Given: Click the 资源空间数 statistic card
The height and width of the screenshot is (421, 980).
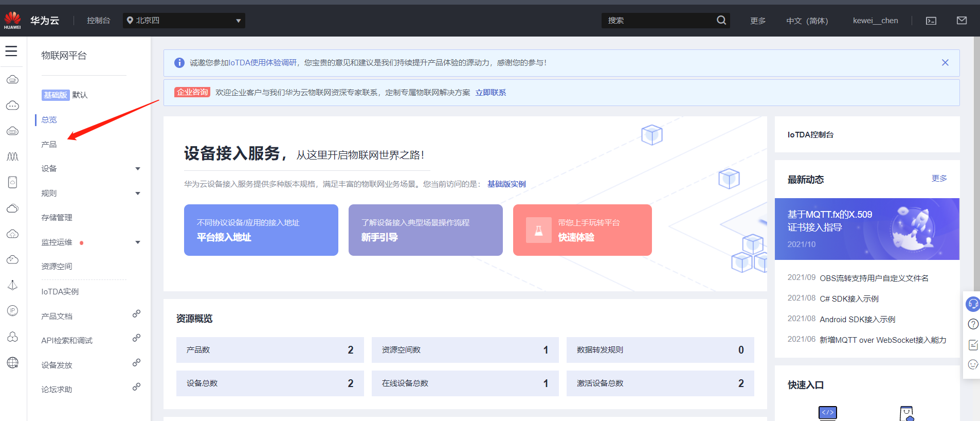Looking at the screenshot, I should click(465, 350).
